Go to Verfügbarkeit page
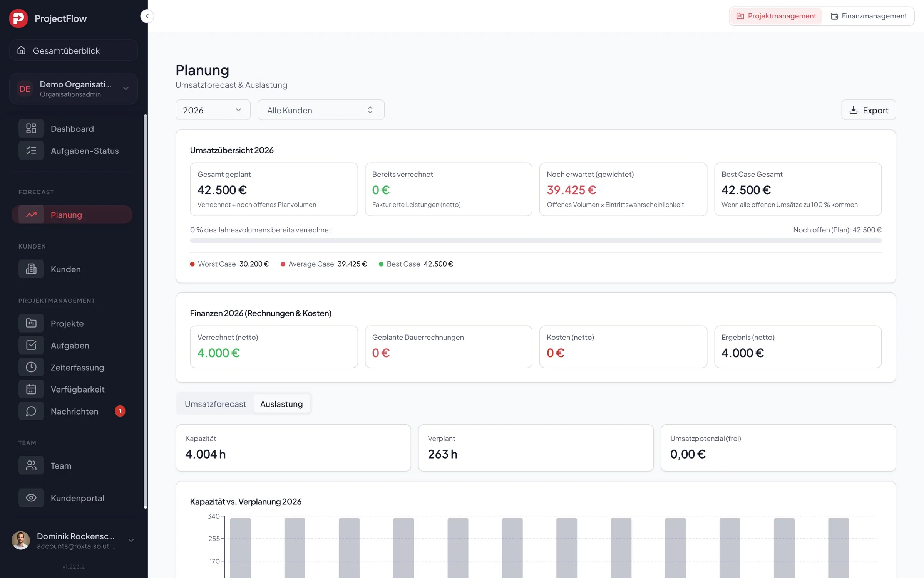Viewport: 924px width, 578px height. (x=72, y=389)
